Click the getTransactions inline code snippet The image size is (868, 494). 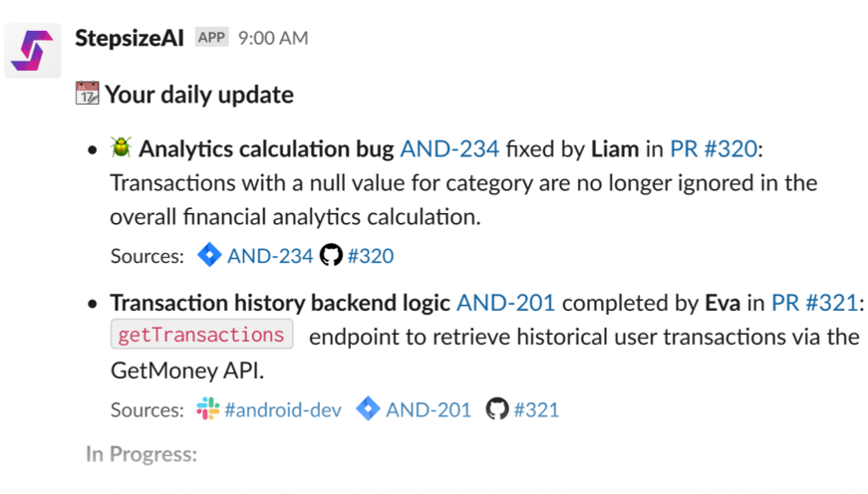201,335
